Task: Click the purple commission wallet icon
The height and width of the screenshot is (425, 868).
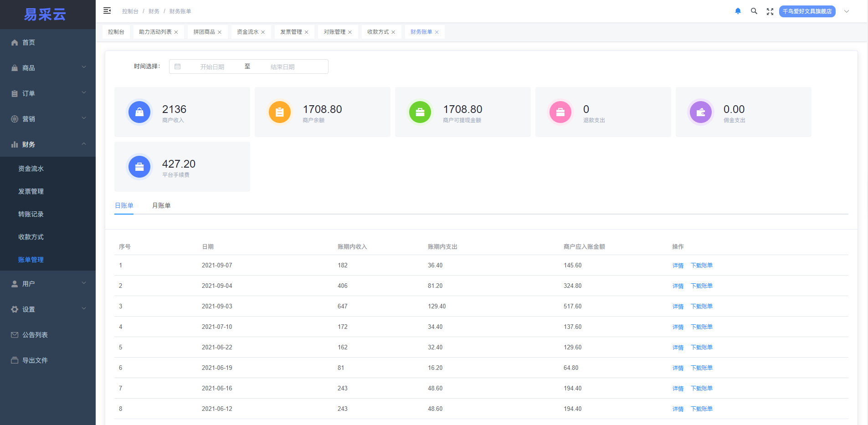Action: [701, 112]
